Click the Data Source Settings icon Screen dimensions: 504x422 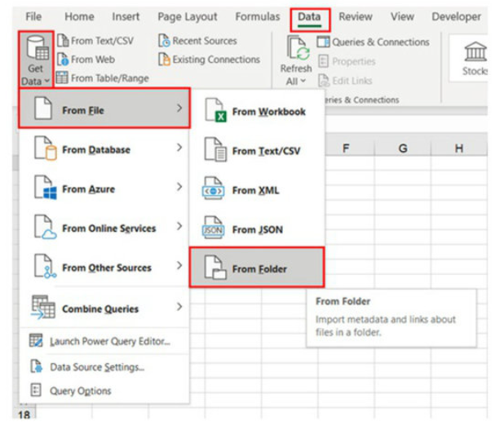point(36,366)
